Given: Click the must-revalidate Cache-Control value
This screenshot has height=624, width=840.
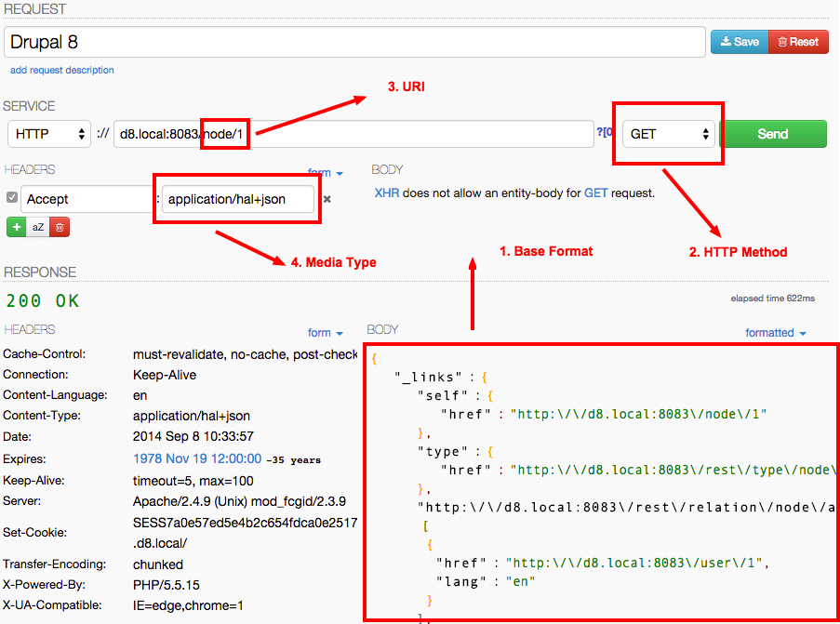Looking at the screenshot, I should coord(245,354).
